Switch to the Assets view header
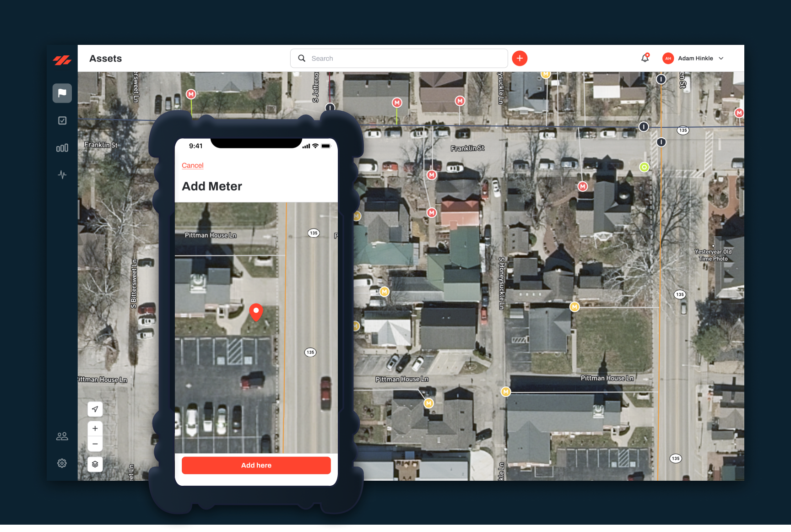This screenshot has width=791, height=532. pos(105,58)
